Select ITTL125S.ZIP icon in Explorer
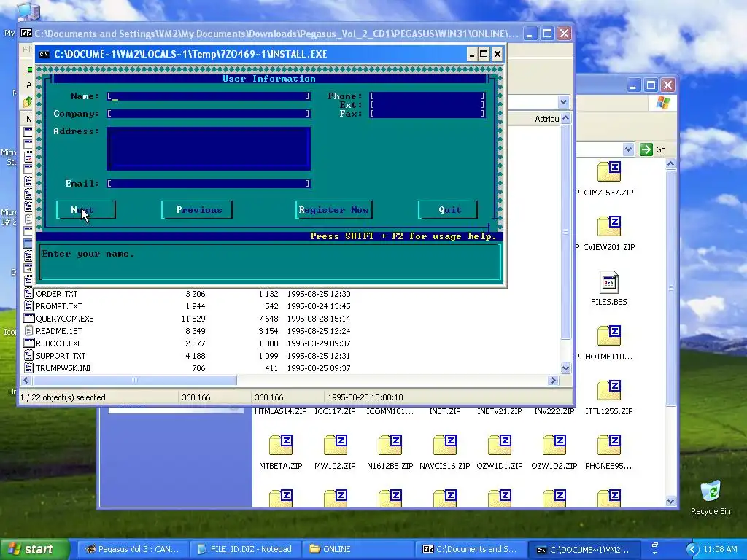The width and height of the screenshot is (747, 560). pyautogui.click(x=609, y=391)
